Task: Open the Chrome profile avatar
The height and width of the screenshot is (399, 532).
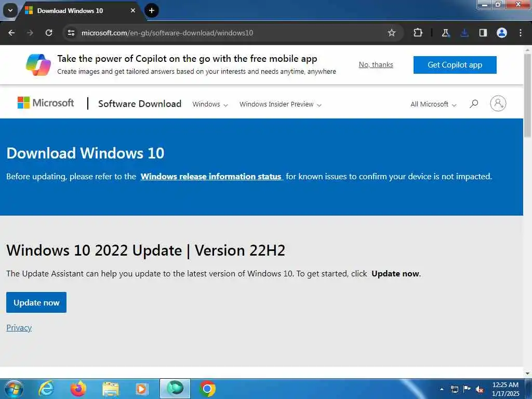Action: coord(502,33)
